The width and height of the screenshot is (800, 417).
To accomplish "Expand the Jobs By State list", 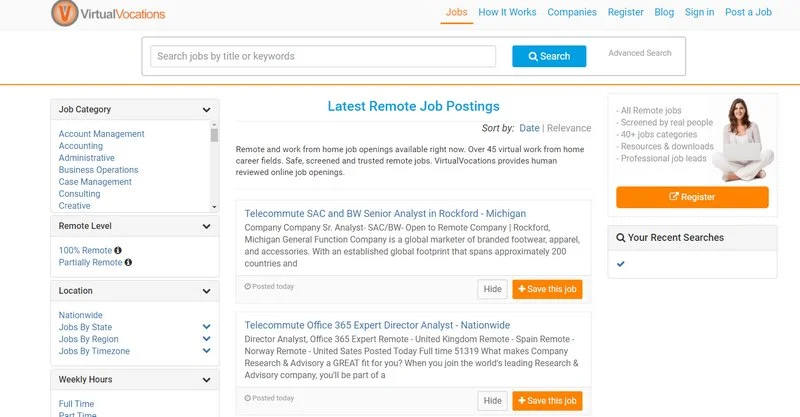I will 206,327.
